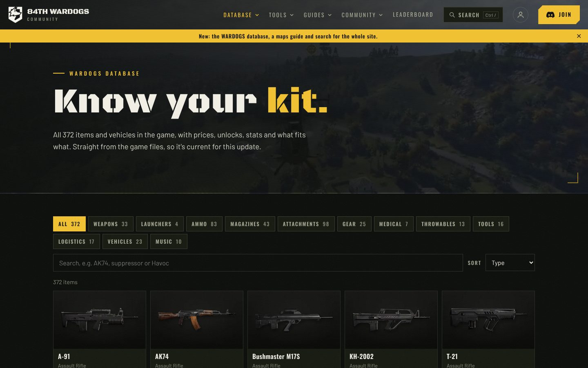Image resolution: width=588 pixels, height=368 pixels.
Task: Select the All 372 filter tab
Action: (69, 224)
